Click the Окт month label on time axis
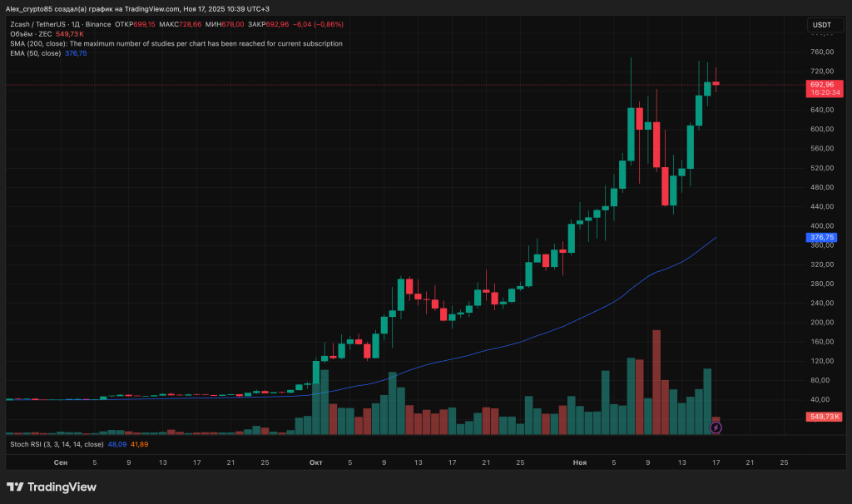 [315, 461]
